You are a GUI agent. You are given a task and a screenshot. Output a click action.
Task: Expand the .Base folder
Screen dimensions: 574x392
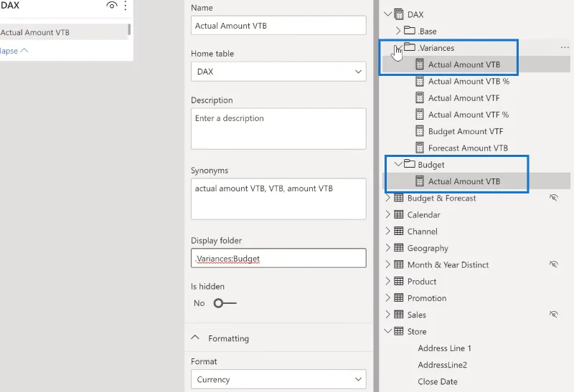(398, 31)
